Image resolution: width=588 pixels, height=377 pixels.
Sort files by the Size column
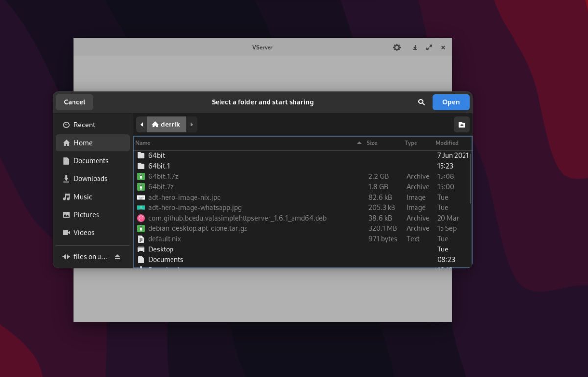point(372,143)
